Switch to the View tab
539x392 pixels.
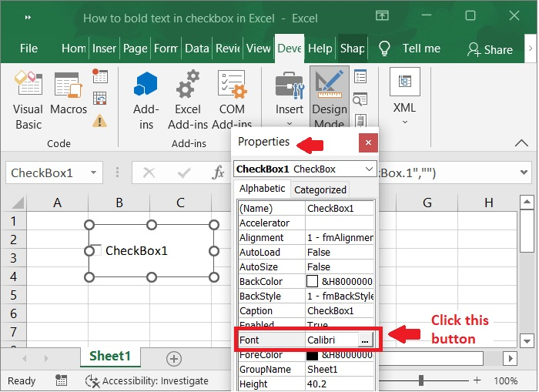[259, 49]
